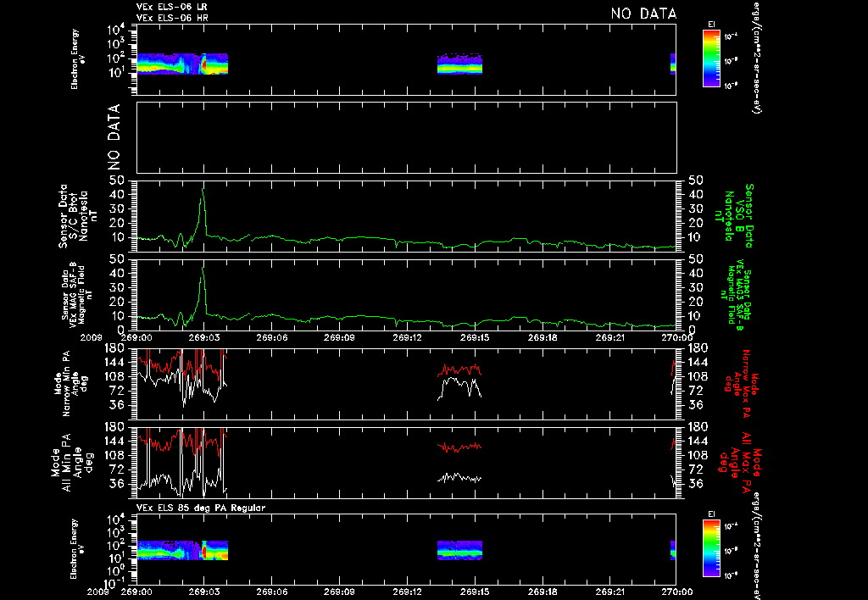Click the 'EI' label above the ELS-06 color bar
The width and height of the screenshot is (868, 600).
click(x=711, y=25)
